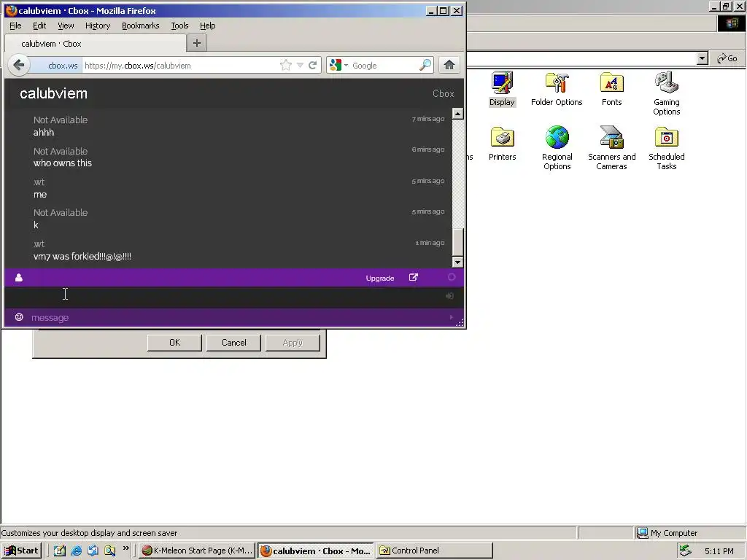Click the Firefox back arrow button
Screen dimensions: 747x560
tap(19, 65)
